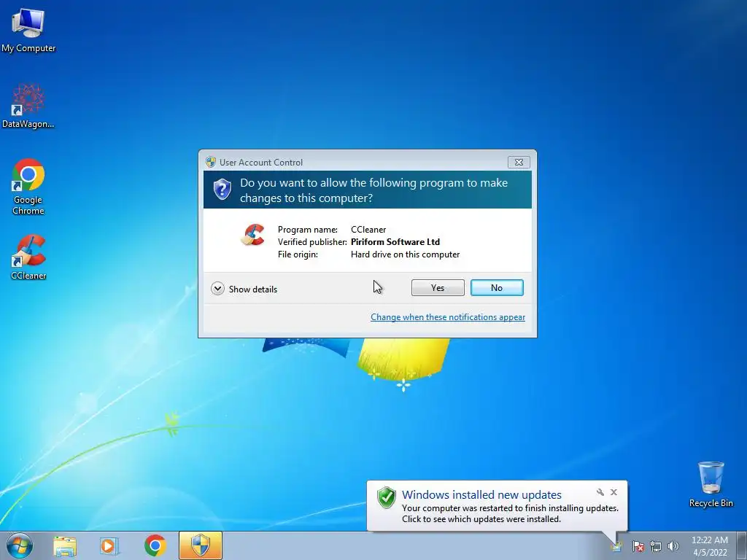747x560 pixels.
Task: Select the My Computer desktop icon
Action: tap(28, 30)
